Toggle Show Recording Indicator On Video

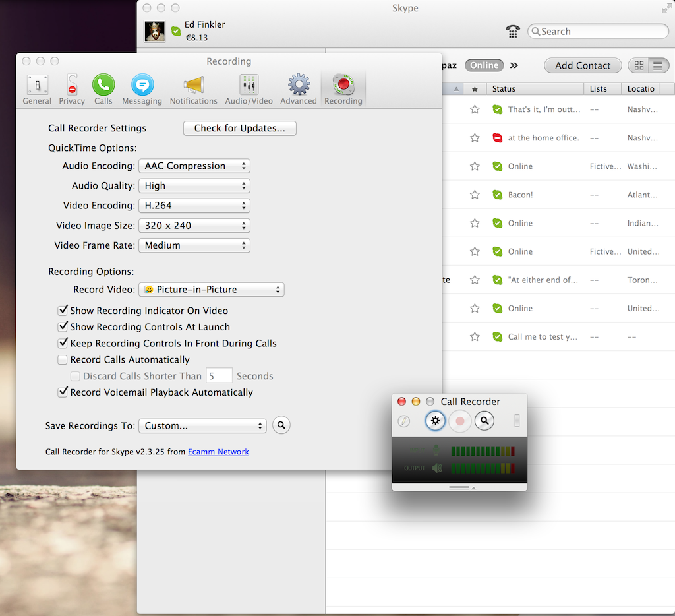coord(63,310)
